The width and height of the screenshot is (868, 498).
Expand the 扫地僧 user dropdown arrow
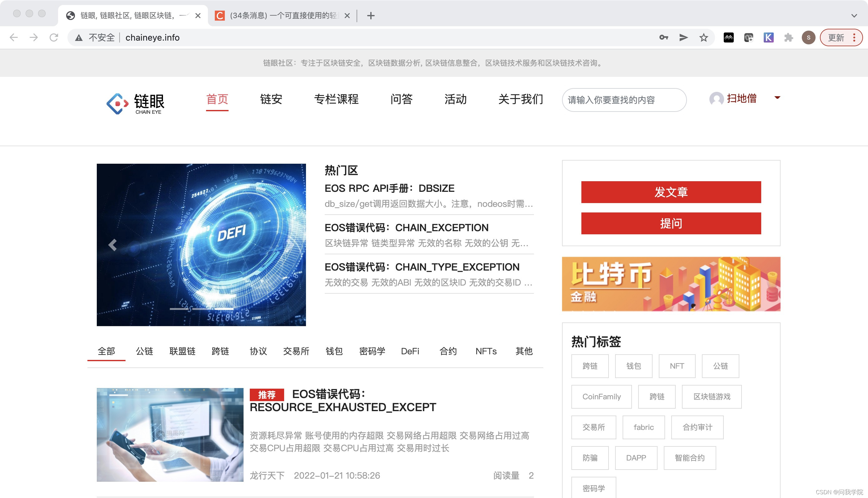(x=777, y=98)
